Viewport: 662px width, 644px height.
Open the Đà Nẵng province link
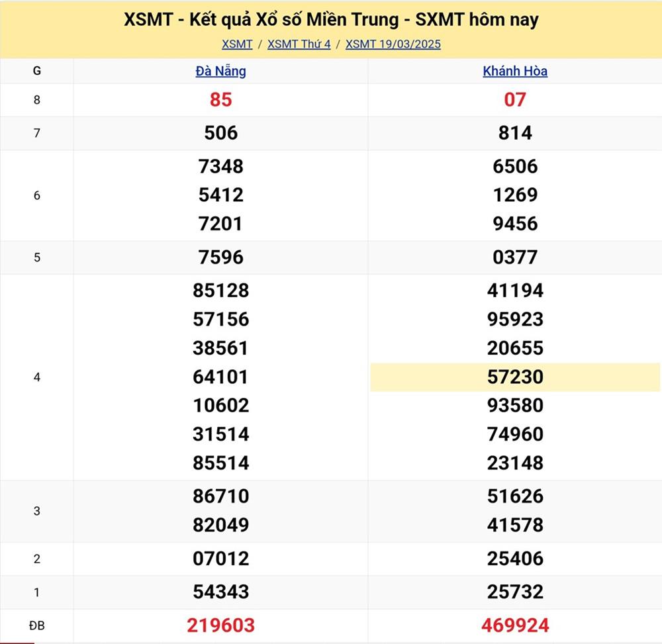pos(220,71)
